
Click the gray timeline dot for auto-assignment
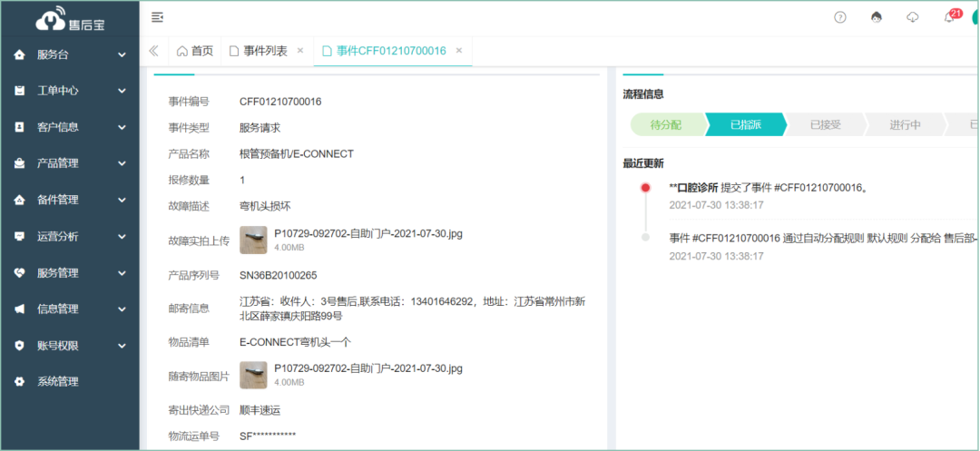(646, 238)
